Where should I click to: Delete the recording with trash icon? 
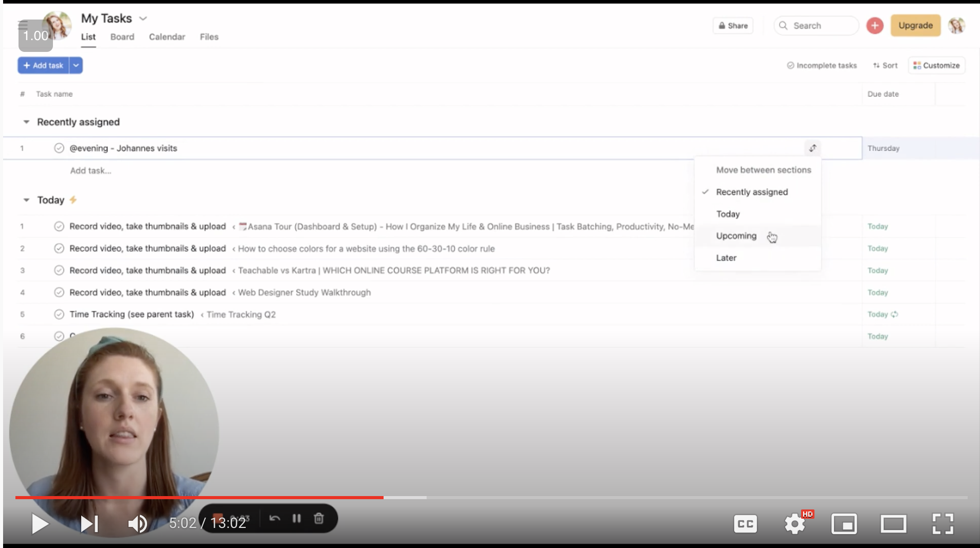(x=319, y=518)
